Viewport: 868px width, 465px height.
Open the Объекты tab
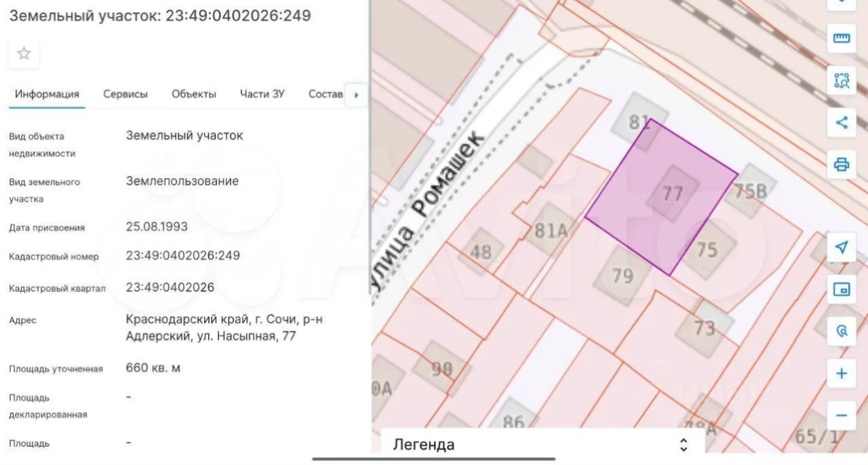coord(194,94)
